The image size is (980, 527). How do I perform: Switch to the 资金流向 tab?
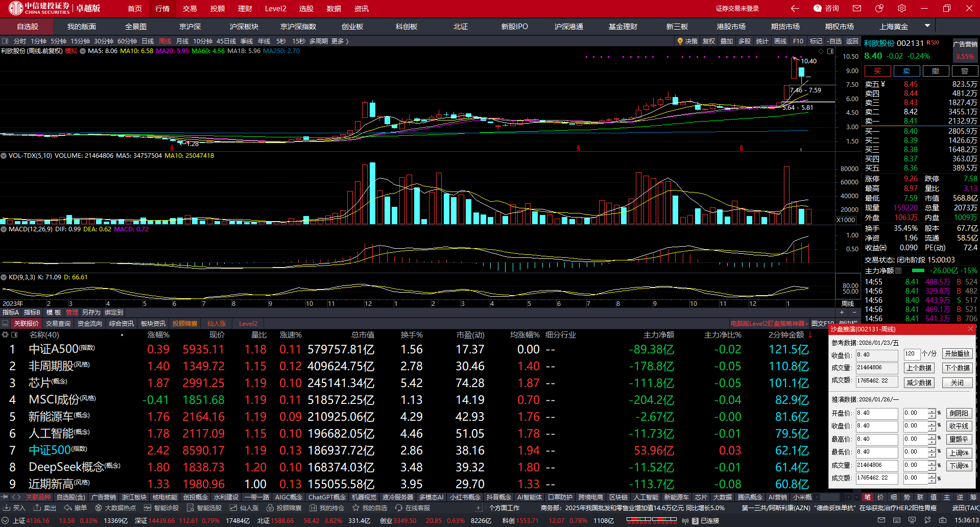click(x=90, y=324)
